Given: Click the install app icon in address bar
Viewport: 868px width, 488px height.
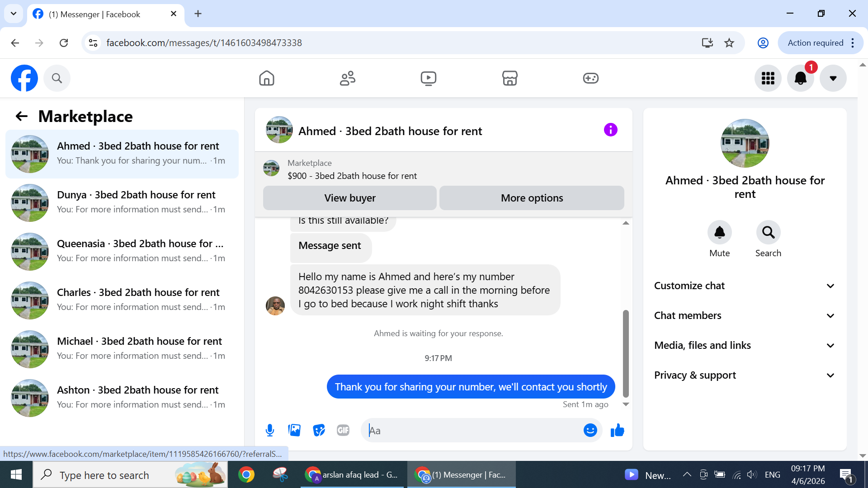Looking at the screenshot, I should click(x=708, y=43).
